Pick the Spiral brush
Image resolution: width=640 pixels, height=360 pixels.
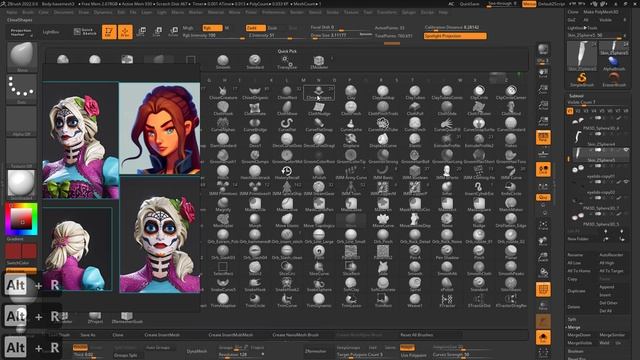coord(415,284)
